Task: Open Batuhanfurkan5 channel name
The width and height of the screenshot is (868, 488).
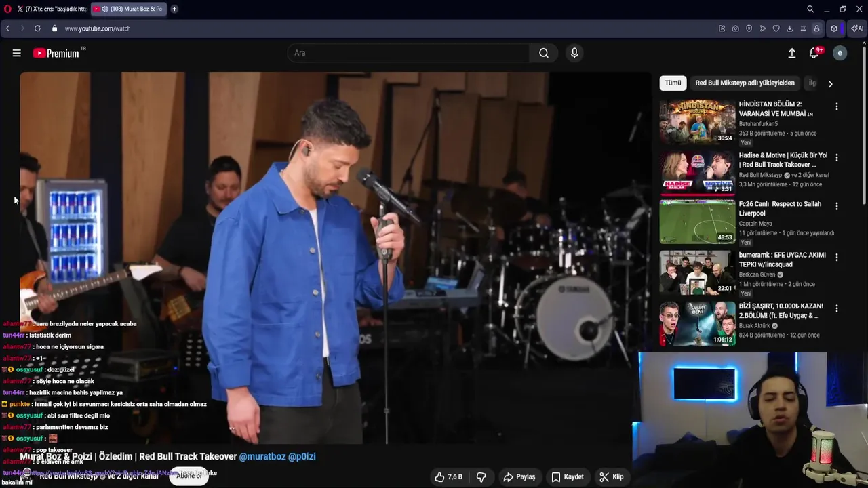Action: click(758, 124)
